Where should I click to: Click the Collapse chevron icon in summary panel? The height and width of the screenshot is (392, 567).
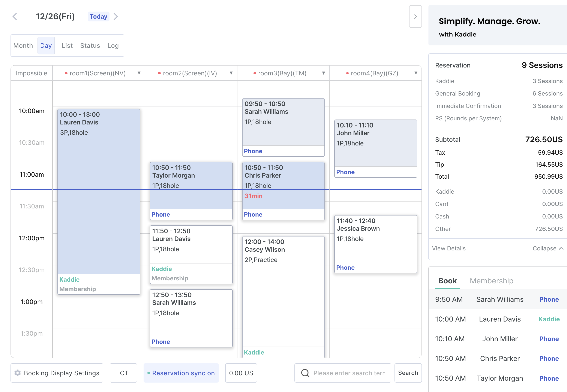pos(561,248)
